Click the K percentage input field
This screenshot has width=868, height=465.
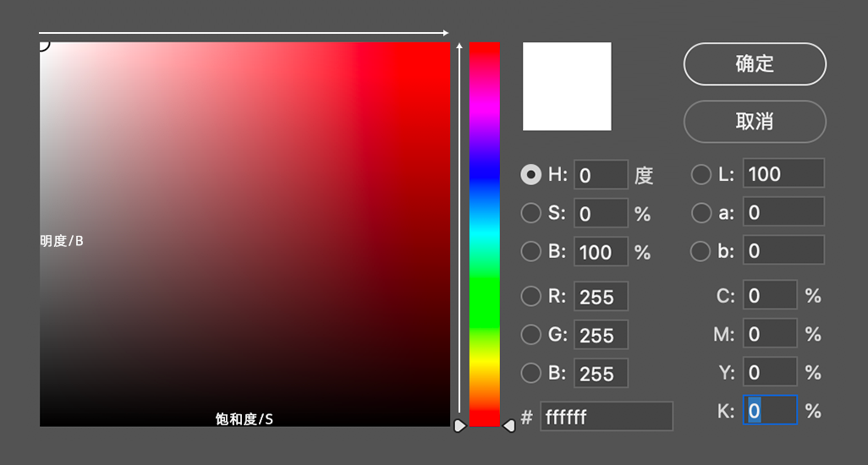click(x=771, y=411)
